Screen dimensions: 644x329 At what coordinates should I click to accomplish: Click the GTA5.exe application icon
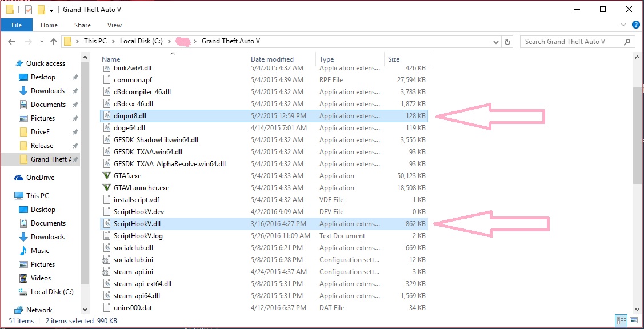pyautogui.click(x=107, y=176)
